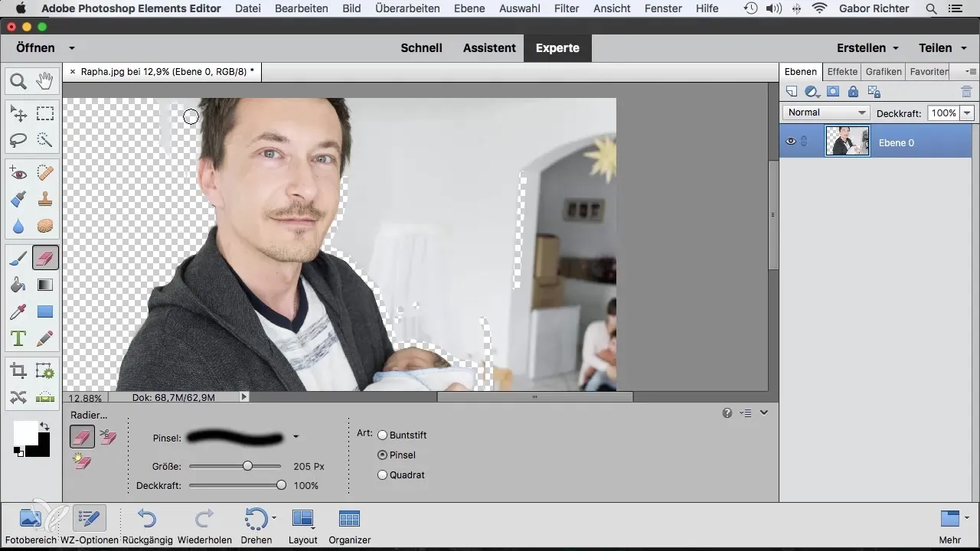Click the Drehen rotate button
The image size is (980, 551).
[x=256, y=525]
